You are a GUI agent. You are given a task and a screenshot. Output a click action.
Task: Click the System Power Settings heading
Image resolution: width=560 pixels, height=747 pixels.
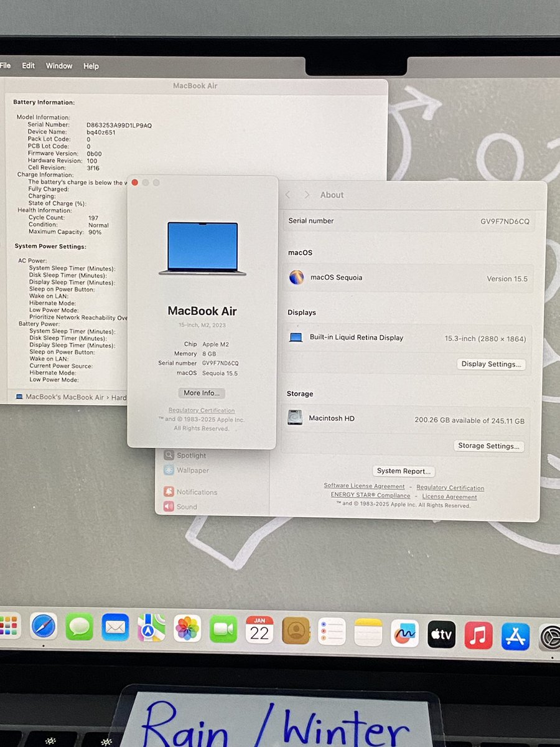click(50, 247)
